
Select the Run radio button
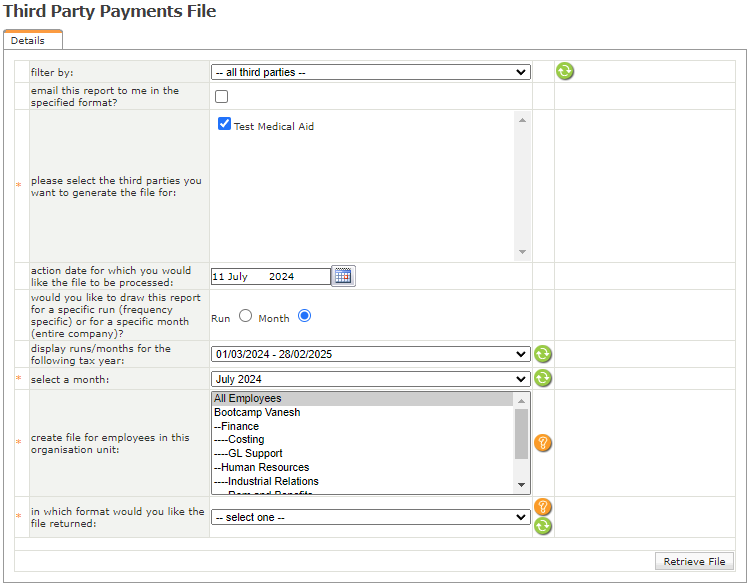tap(245, 316)
